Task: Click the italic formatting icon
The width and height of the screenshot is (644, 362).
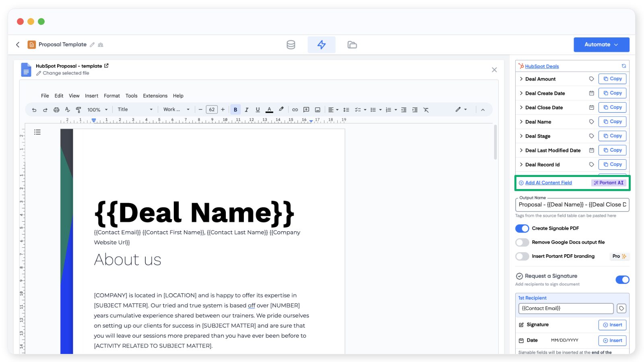Action: click(x=247, y=109)
